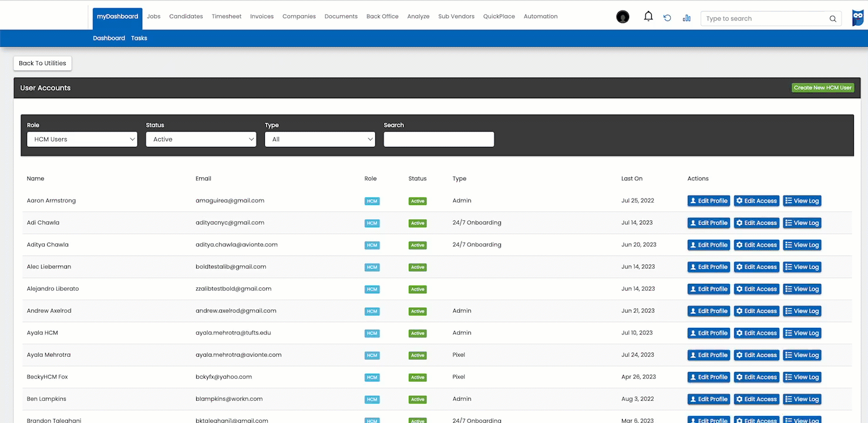The image size is (868, 423).
Task: Edit Access for Aditya Chawla
Action: (757, 245)
